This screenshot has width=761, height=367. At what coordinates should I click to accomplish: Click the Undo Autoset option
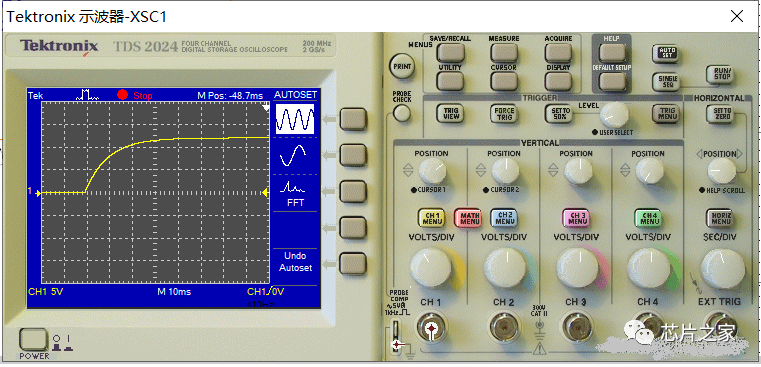point(296,262)
